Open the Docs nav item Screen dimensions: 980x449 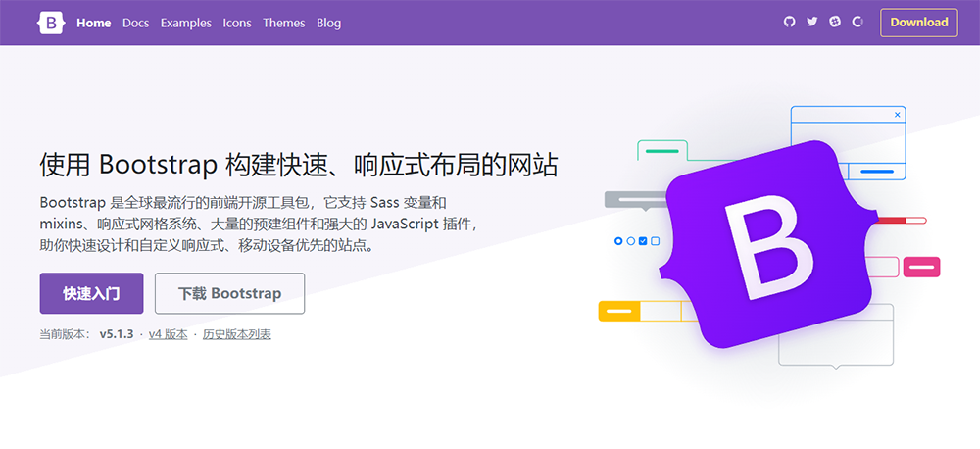(135, 24)
